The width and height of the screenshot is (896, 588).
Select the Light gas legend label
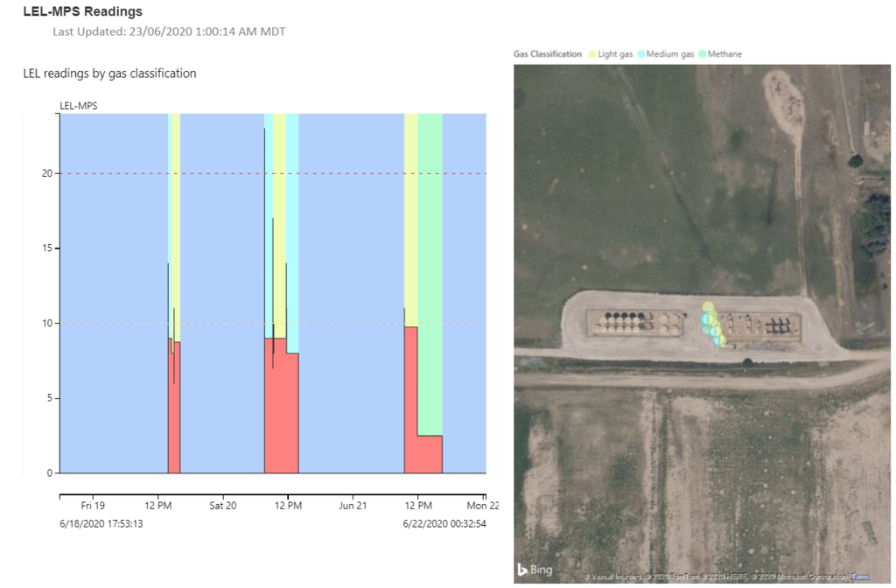pos(616,54)
